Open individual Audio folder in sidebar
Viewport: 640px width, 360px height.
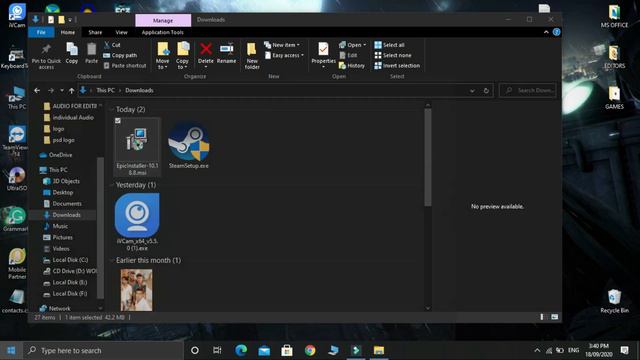(69, 118)
